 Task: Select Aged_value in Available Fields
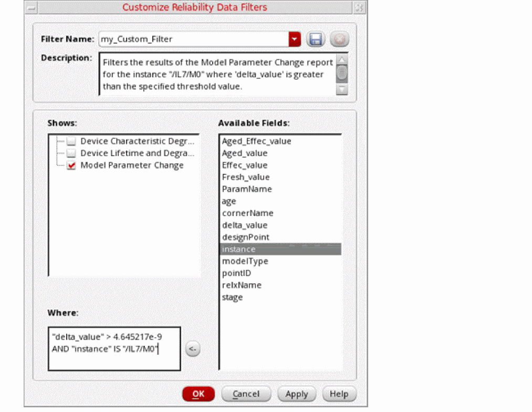click(x=280, y=153)
